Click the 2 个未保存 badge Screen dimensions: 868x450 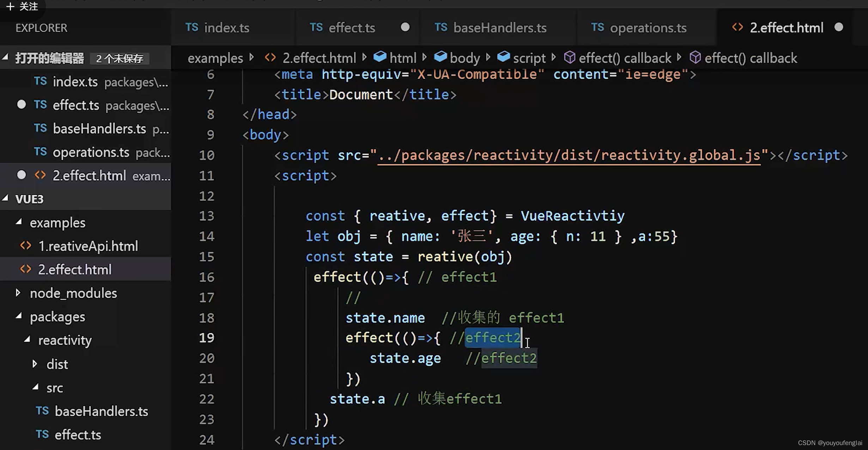click(120, 58)
